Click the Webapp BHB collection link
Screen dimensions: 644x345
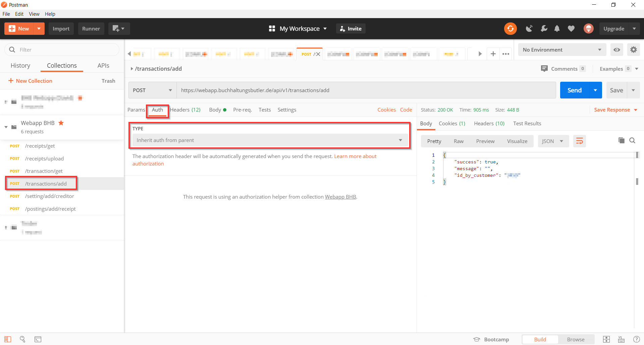(340, 197)
